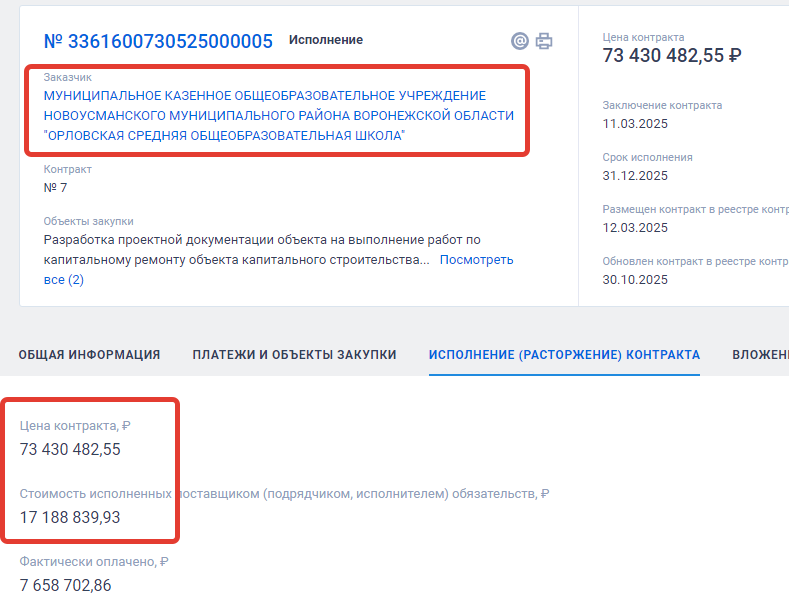Screen dimensions: 789x614
Task: Click the execution deadline date 31.12.2025
Action: (x=635, y=176)
